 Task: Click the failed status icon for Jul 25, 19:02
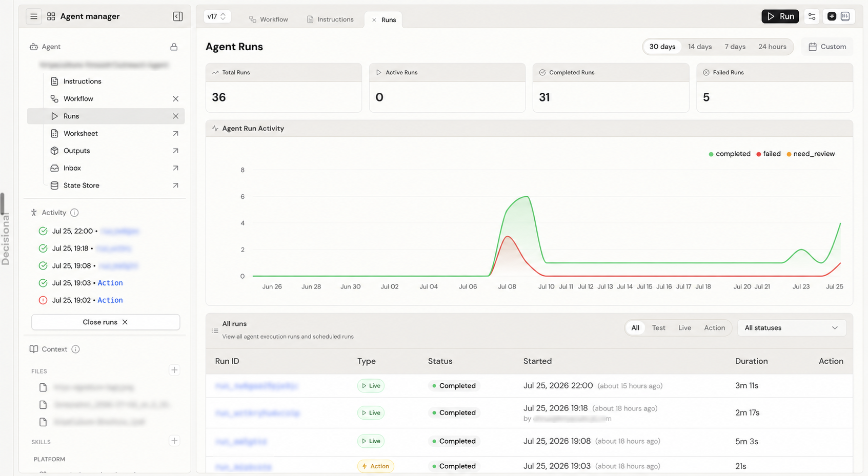coord(43,300)
